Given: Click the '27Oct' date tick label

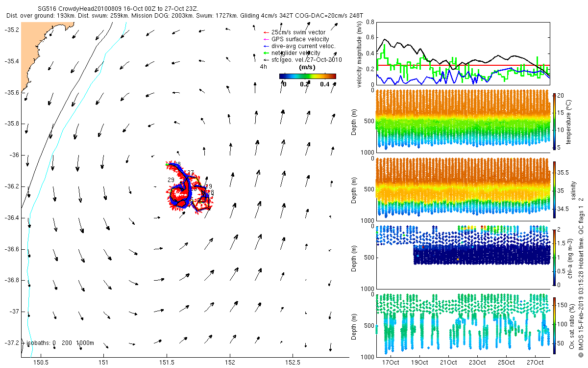Looking at the screenshot, I should point(536,363).
